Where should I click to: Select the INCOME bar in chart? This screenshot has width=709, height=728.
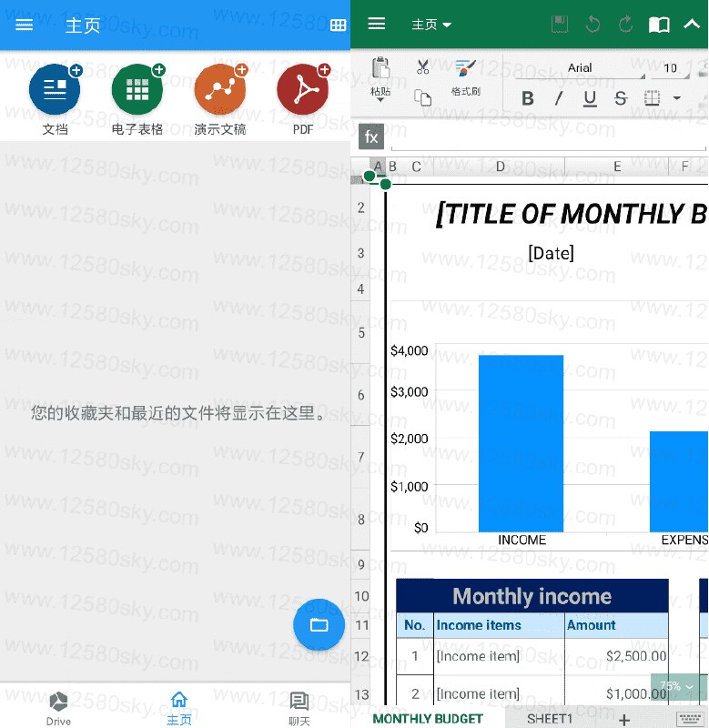pyautogui.click(x=521, y=443)
